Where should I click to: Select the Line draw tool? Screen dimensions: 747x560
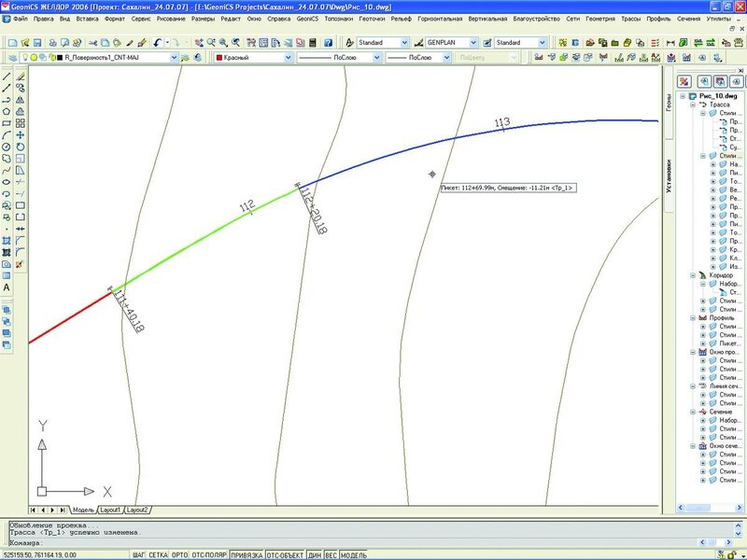(7, 77)
